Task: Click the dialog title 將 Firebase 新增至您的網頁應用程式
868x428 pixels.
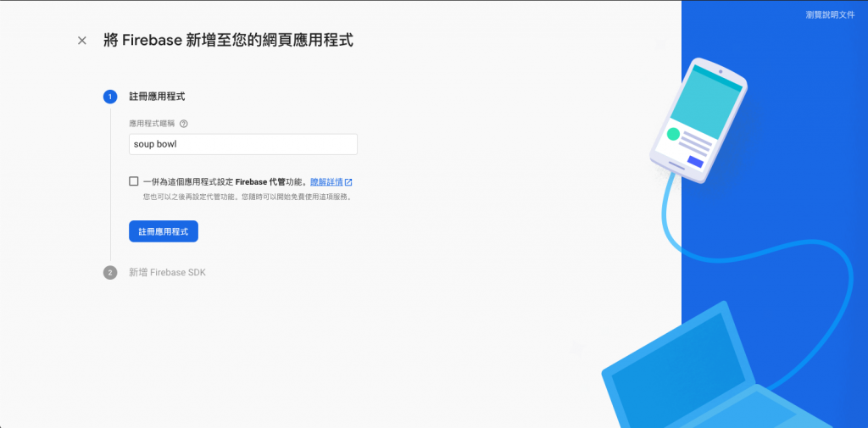Action: click(228, 41)
